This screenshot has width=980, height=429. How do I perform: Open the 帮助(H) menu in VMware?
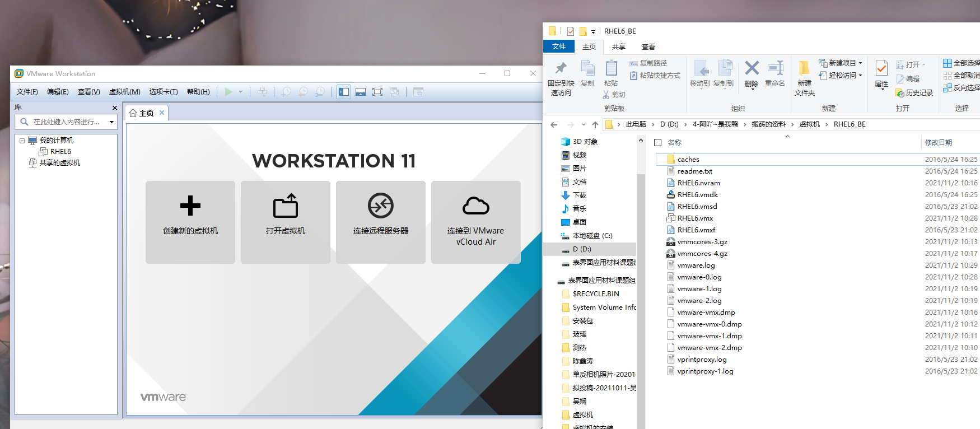198,92
